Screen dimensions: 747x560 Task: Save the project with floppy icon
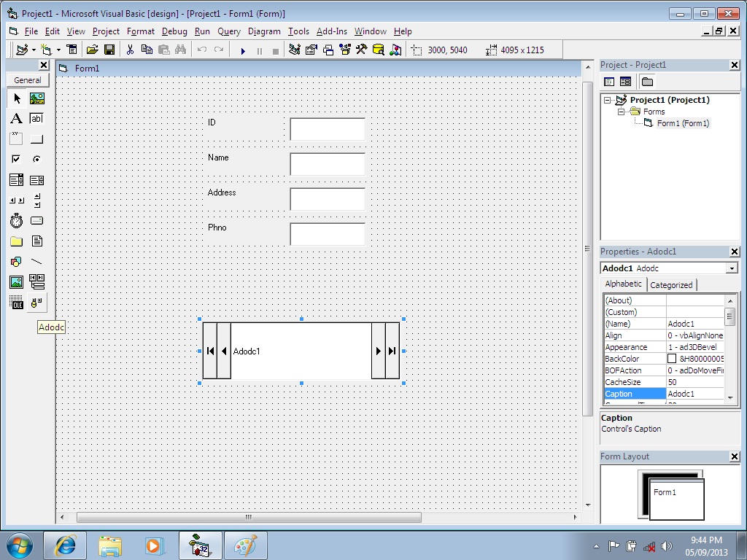pyautogui.click(x=109, y=50)
